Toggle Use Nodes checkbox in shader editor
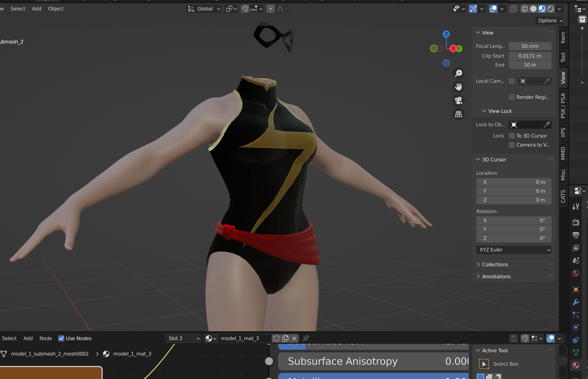 click(x=61, y=338)
